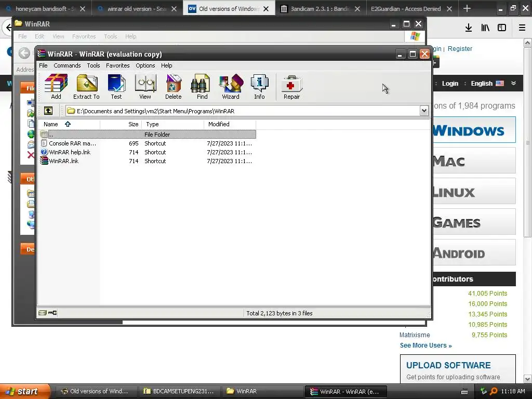Click the path address field in WinRAR
This screenshot has width=532, height=399.
[x=243, y=111]
